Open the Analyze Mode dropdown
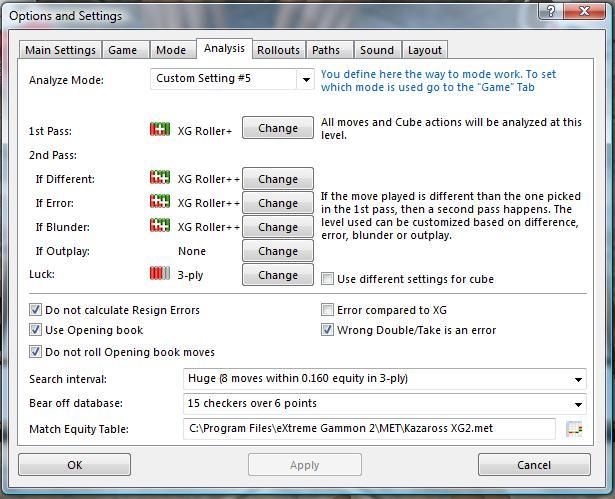Viewport: 615px width, 499px height. [305, 79]
